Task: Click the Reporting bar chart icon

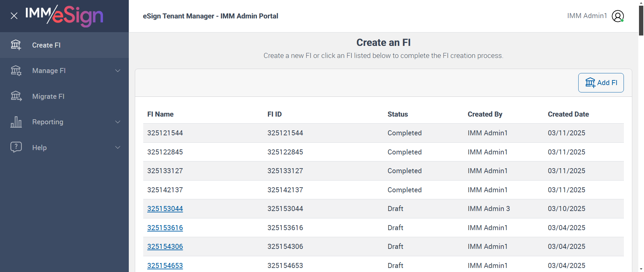Action: tap(16, 122)
